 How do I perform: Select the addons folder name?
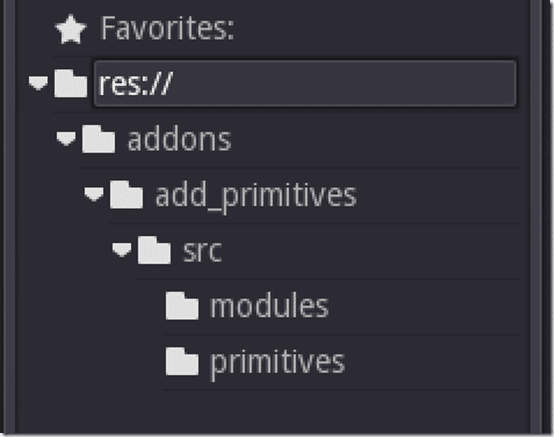coord(179,140)
